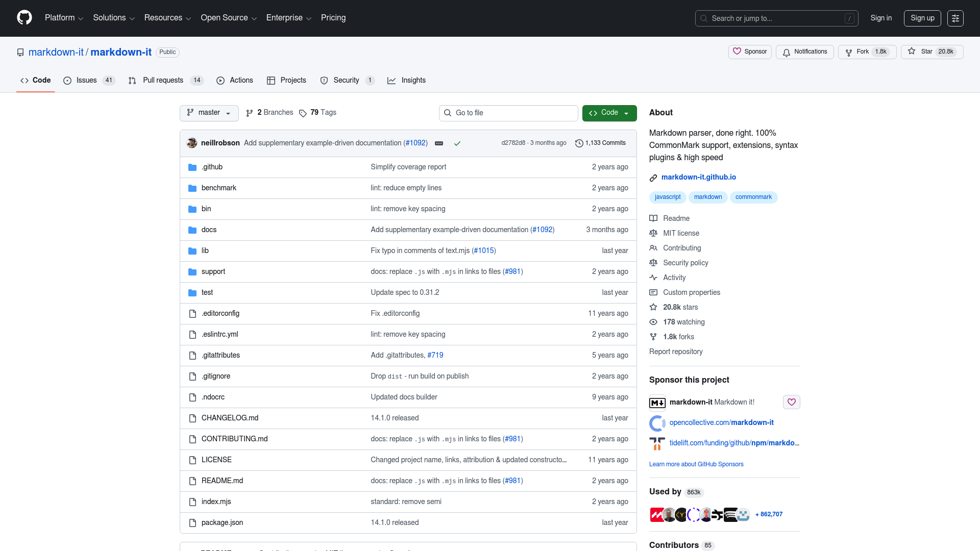Click the fork icon next to 1.8k forks
The height and width of the screenshot is (551, 980).
[653, 337]
